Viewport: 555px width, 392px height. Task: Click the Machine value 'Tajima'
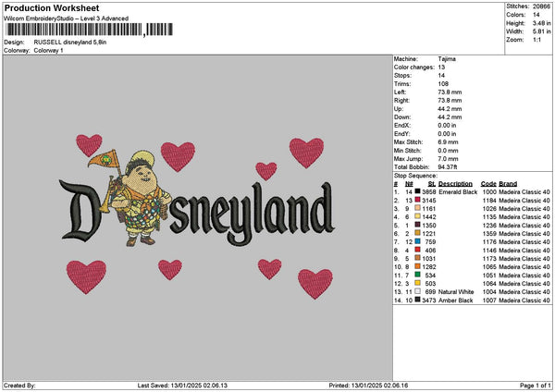(x=447, y=59)
